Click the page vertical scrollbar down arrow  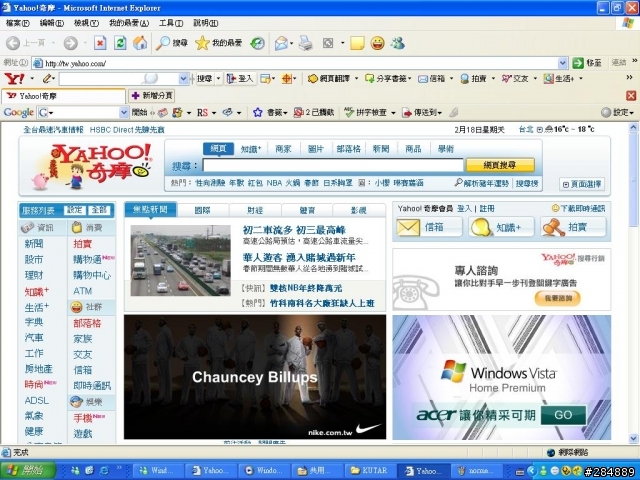coord(633,438)
